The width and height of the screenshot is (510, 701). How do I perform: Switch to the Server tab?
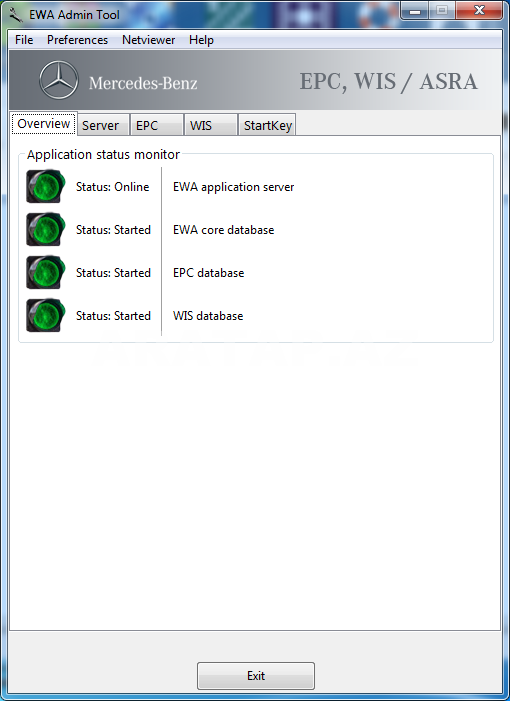point(103,125)
